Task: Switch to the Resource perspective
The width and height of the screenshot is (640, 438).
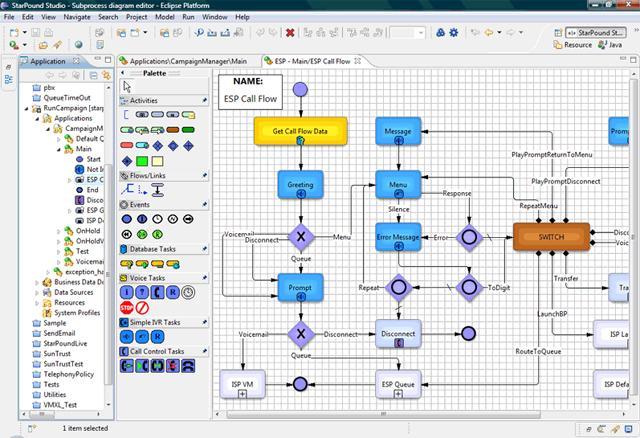Action: click(x=573, y=45)
